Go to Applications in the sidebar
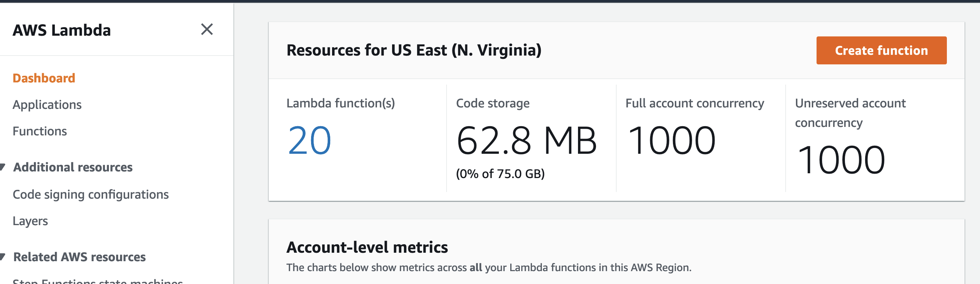The width and height of the screenshot is (980, 284). (x=47, y=104)
